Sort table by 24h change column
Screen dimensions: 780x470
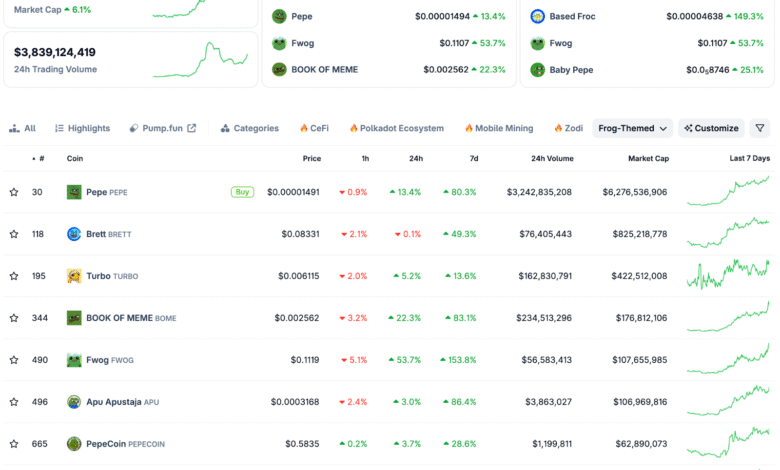pyautogui.click(x=416, y=159)
